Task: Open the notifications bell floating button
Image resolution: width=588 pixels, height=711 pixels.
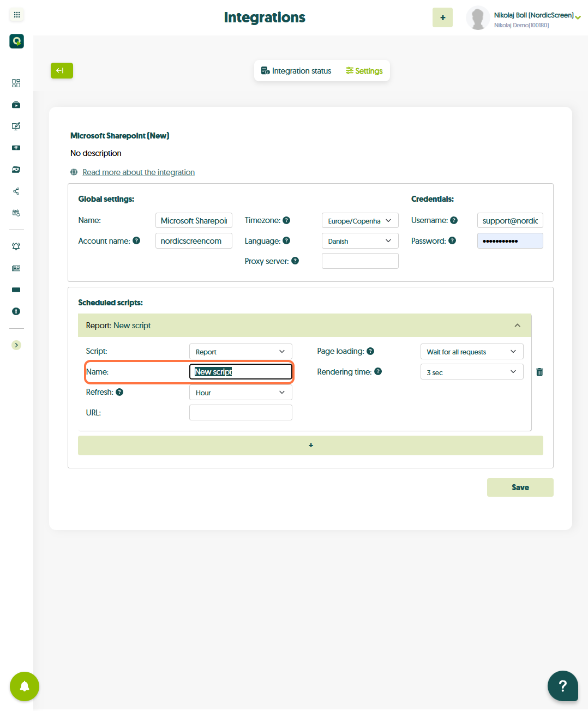Action: click(x=25, y=686)
